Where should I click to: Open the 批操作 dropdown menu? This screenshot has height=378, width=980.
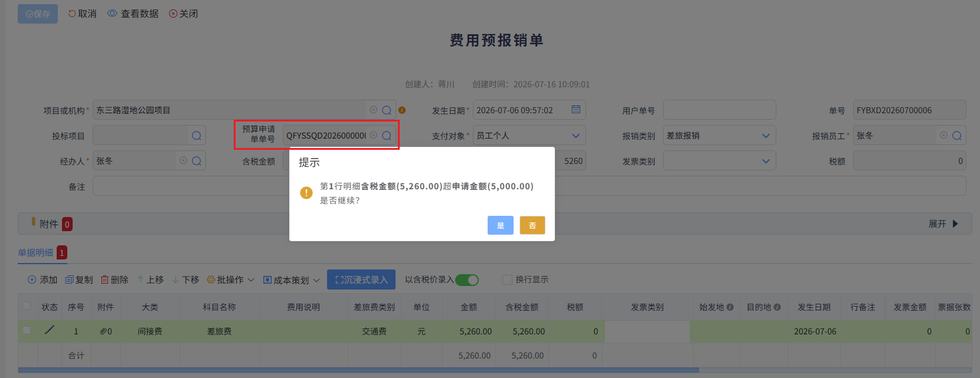[230, 280]
